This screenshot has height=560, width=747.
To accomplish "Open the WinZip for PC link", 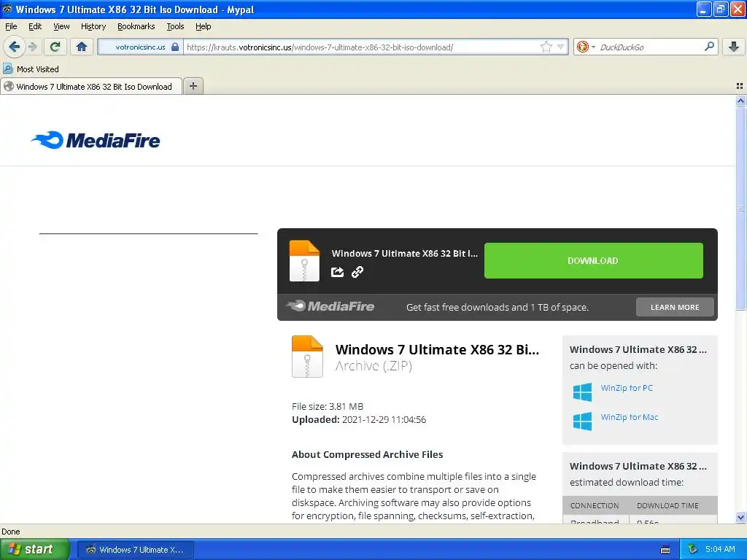I will click(627, 388).
